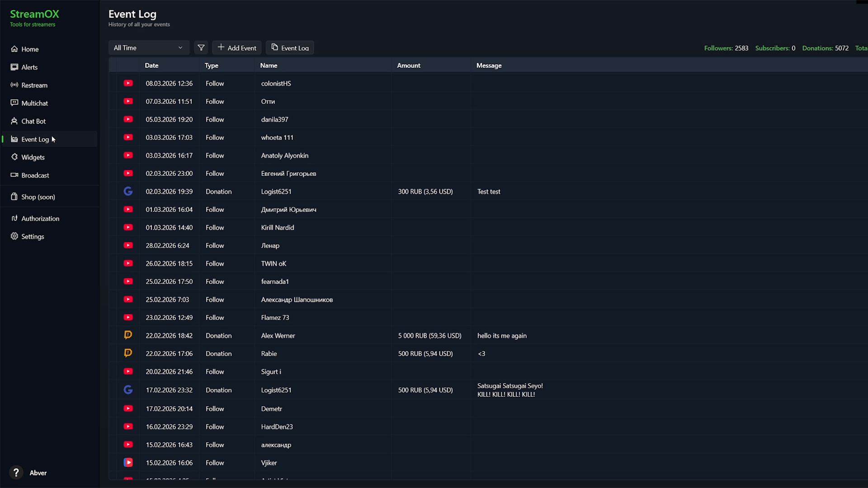
Task: Click the Authorization icon in sidebar
Action: 14,218
